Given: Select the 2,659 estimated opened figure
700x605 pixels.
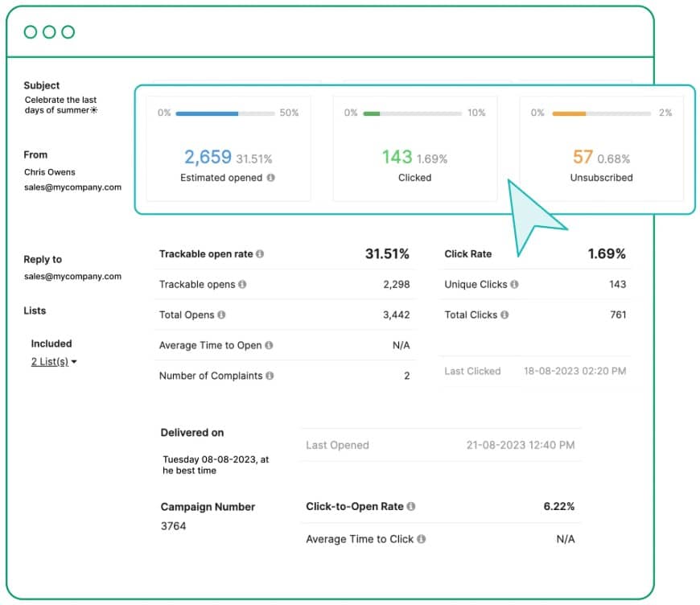Looking at the screenshot, I should click(x=208, y=157).
